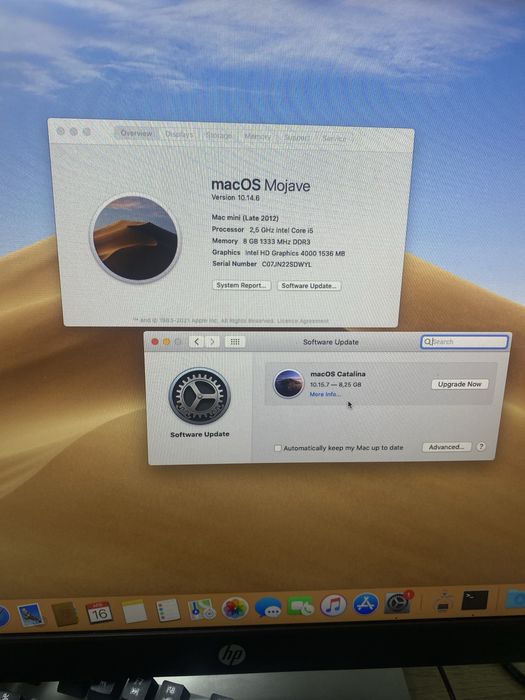
Task: Open Photos app in dock
Action: 235,608
